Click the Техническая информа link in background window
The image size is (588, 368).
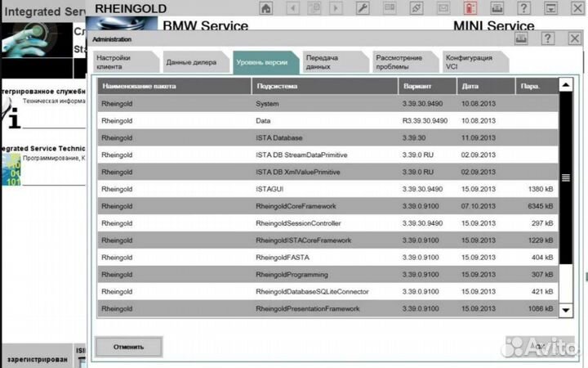tap(54, 101)
